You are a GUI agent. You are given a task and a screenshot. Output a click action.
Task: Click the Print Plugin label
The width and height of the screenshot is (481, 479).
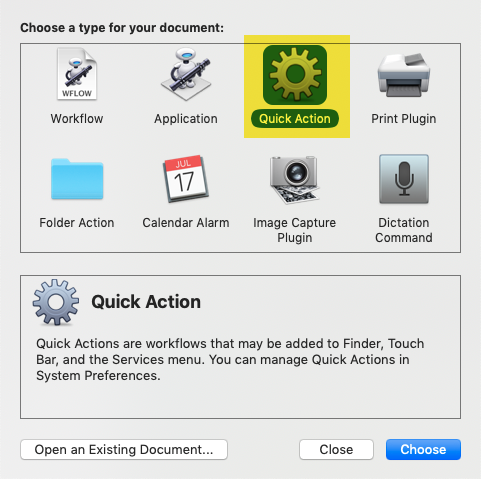coord(404,119)
